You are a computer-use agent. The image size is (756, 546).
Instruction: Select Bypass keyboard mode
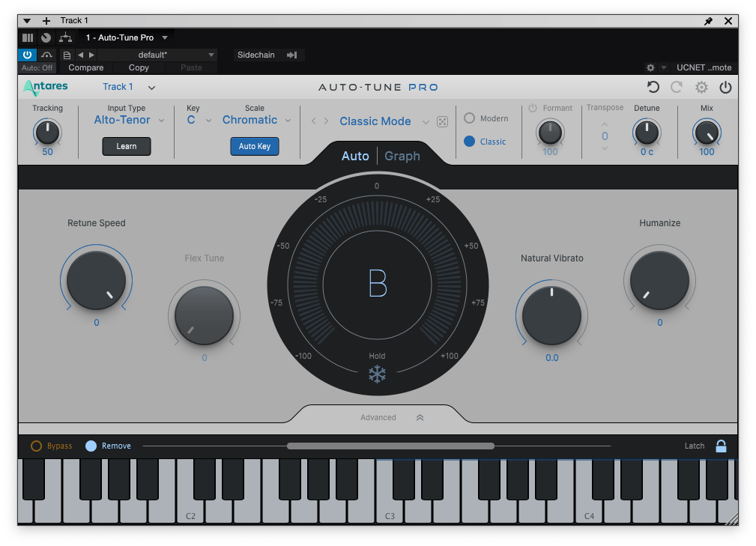(x=36, y=446)
